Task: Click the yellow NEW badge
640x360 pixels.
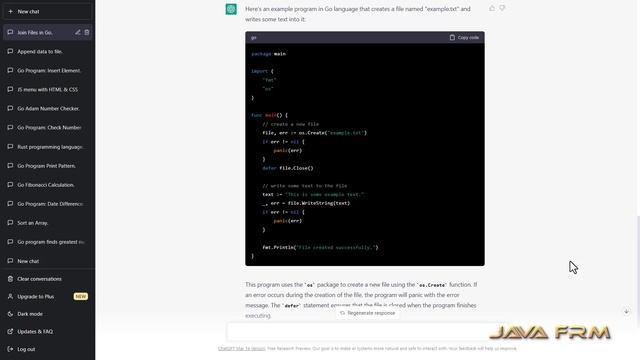Action: click(x=80, y=296)
